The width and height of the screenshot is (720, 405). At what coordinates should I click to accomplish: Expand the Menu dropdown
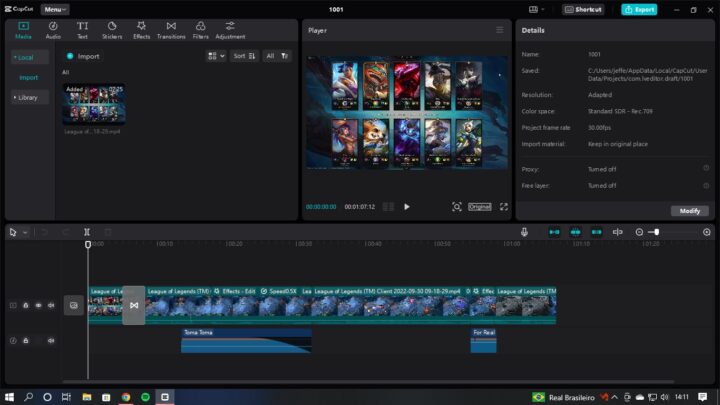(55, 9)
